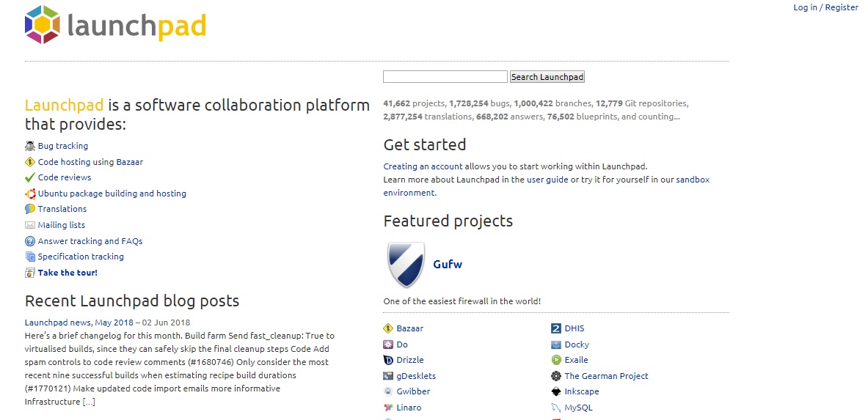Click the 1,728,254 bugs statistic

click(x=479, y=103)
